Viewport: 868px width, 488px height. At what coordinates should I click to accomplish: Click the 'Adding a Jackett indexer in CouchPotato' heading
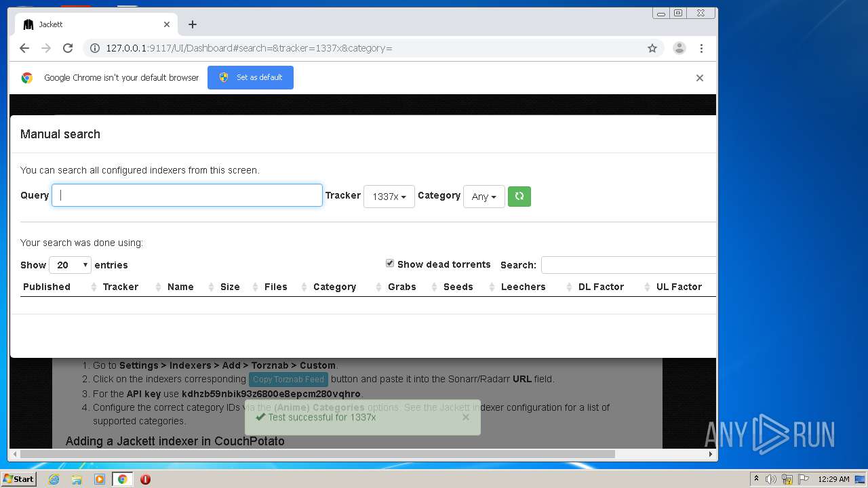click(x=175, y=441)
